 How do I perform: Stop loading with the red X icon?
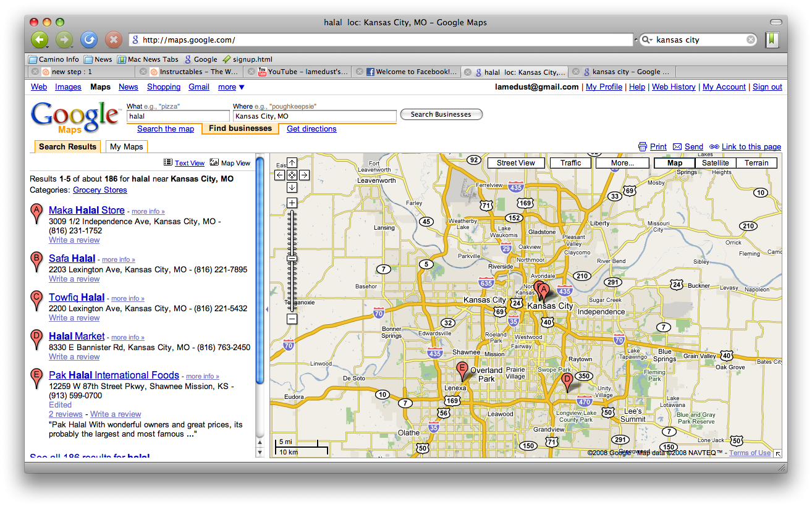(x=114, y=40)
